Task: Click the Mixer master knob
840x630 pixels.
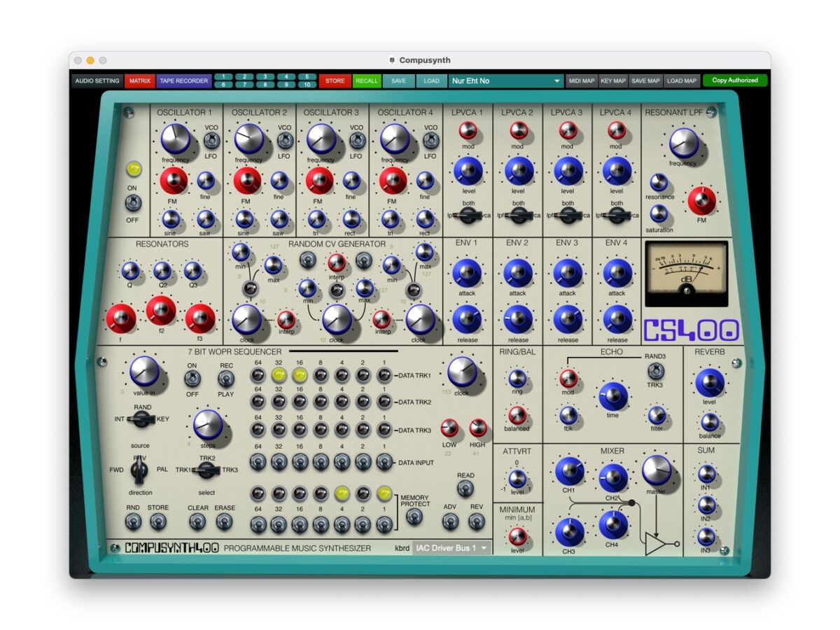Action: [657, 470]
